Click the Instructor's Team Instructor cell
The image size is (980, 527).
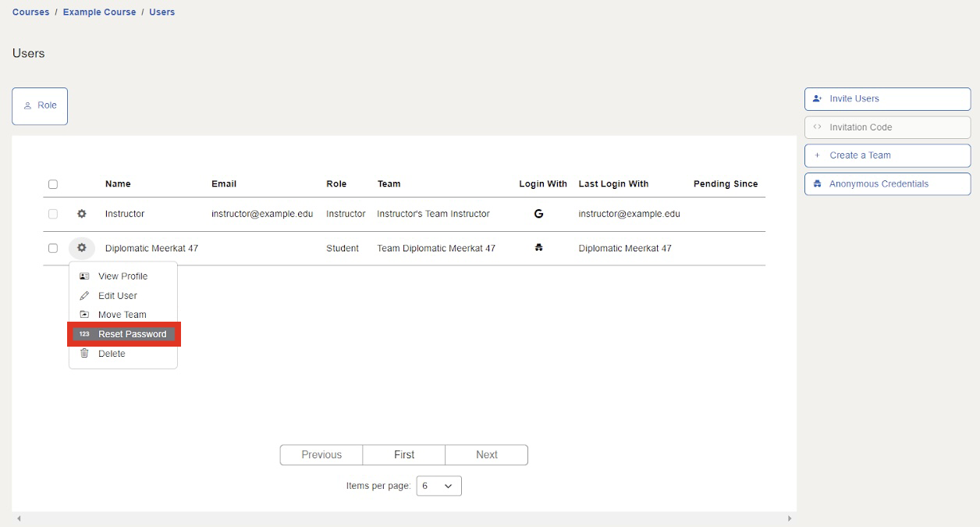pos(433,214)
